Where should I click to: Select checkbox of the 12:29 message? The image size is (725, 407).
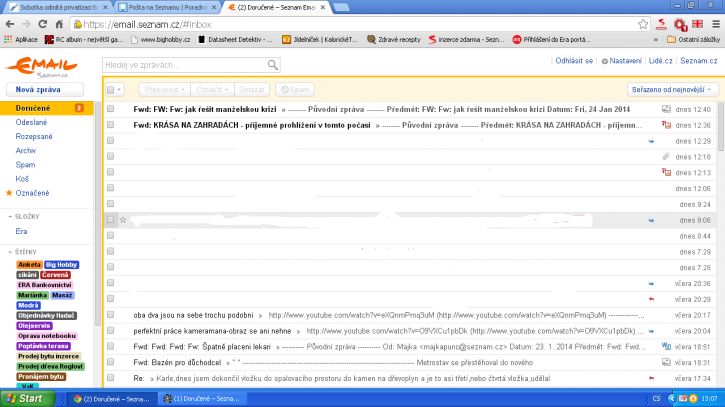pos(111,140)
